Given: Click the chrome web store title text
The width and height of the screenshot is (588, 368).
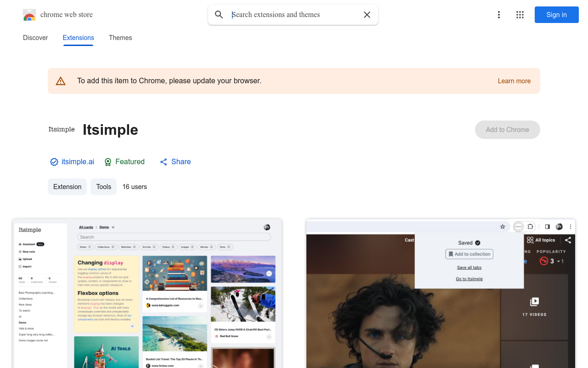Looking at the screenshot, I should [x=67, y=15].
